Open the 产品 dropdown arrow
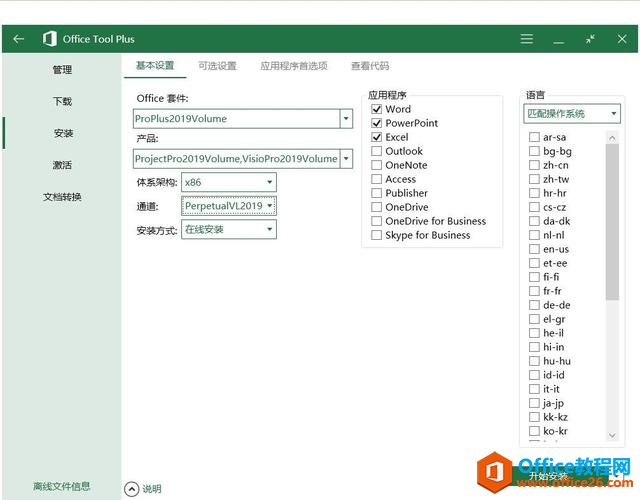Screen dimensions: 640x500 pyautogui.click(x=346, y=158)
